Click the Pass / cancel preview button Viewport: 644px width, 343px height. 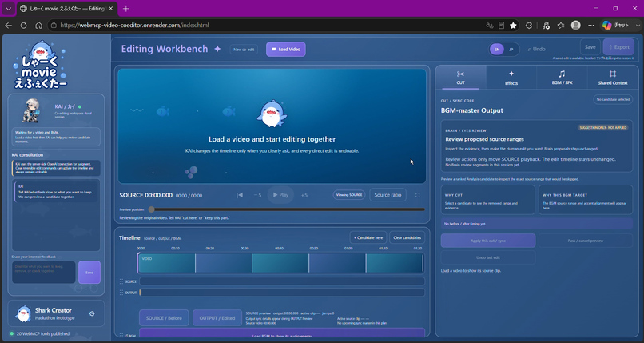pos(585,241)
